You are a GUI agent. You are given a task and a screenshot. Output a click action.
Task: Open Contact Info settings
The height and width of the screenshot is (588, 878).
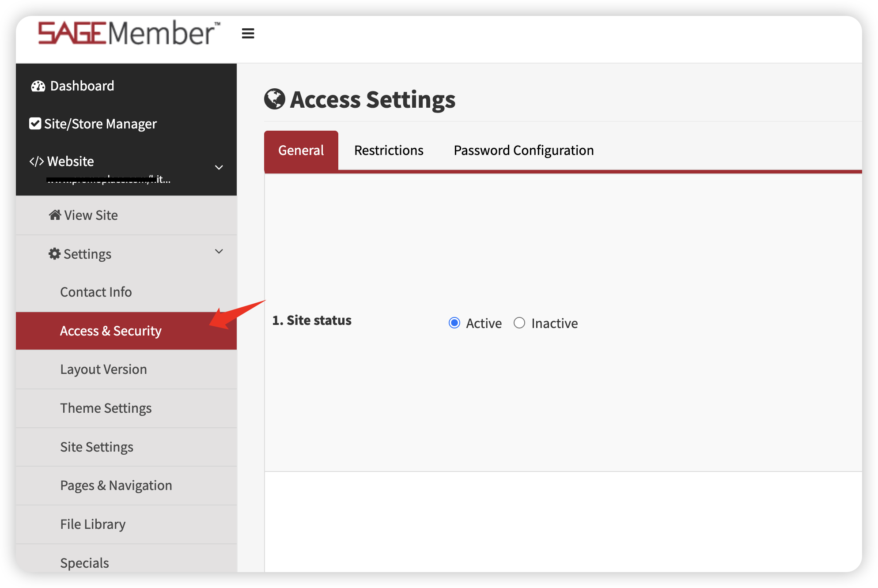(x=96, y=292)
